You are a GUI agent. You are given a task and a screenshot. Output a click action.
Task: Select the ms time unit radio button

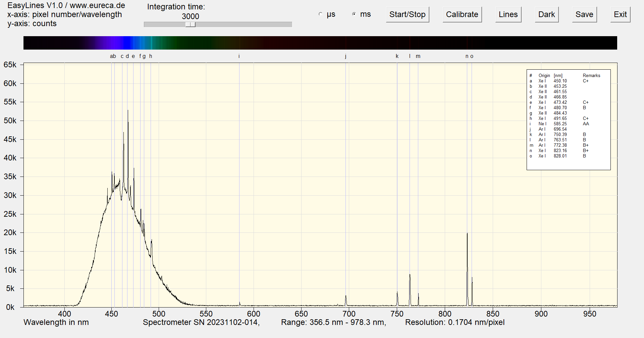(354, 14)
